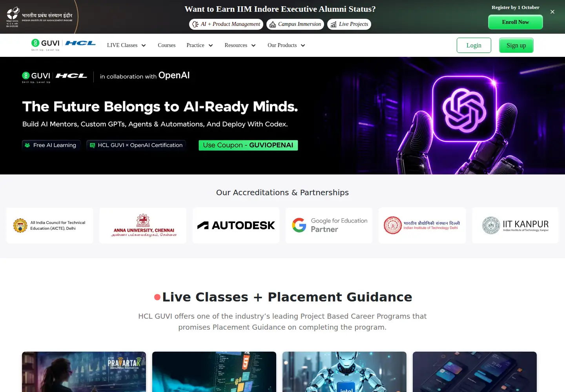Expand the Resources dropdown chevron
The height and width of the screenshot is (392, 565).
(x=253, y=45)
